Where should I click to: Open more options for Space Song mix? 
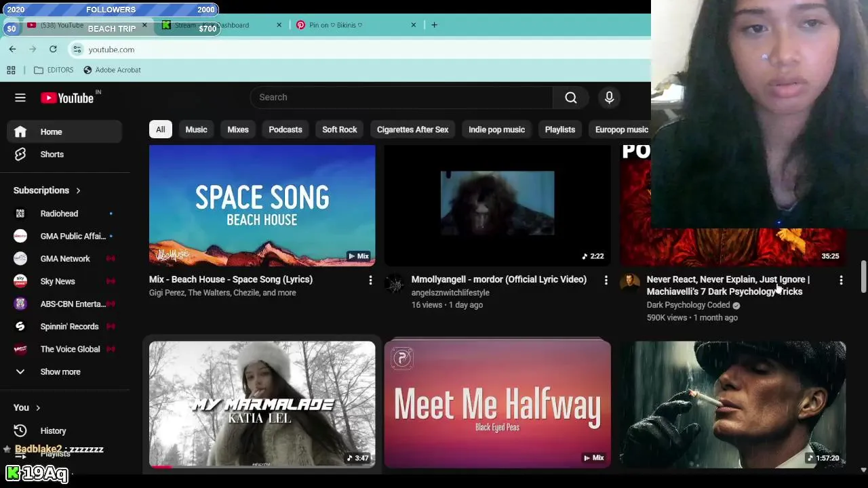click(370, 280)
